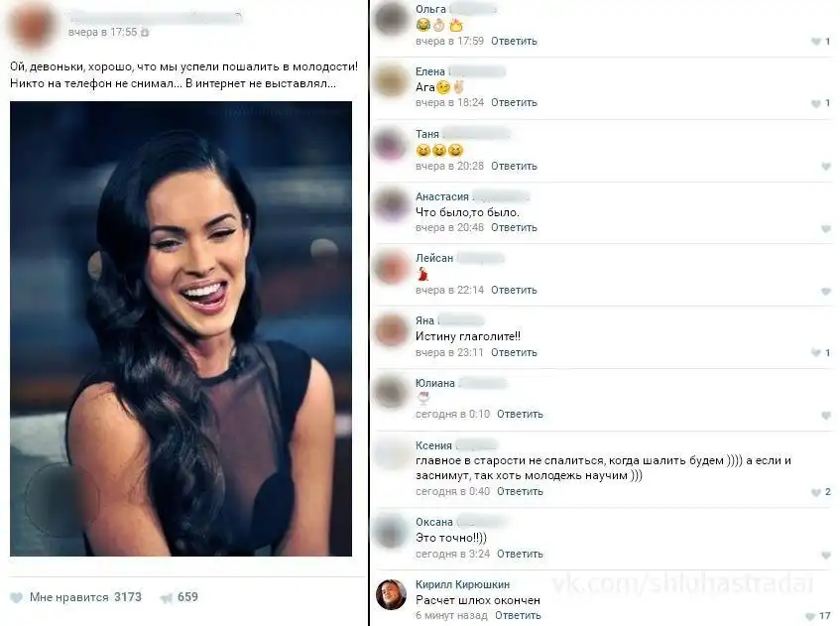Like Ольга's comment with the heart icon

click(816, 42)
